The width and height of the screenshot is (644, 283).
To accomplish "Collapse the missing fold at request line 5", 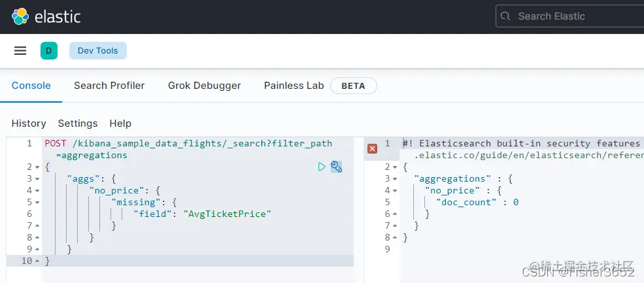I will tap(37, 203).
